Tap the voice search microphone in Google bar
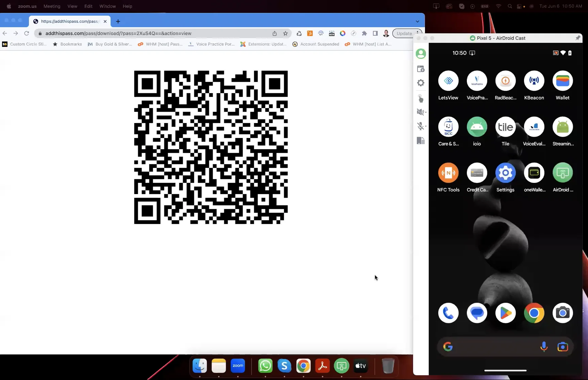The image size is (588, 380). 544,346
